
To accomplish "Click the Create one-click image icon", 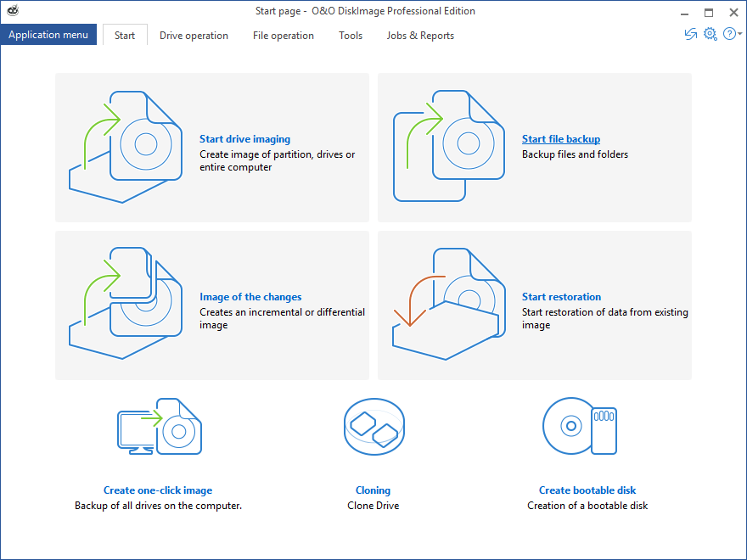I will click(x=158, y=427).
